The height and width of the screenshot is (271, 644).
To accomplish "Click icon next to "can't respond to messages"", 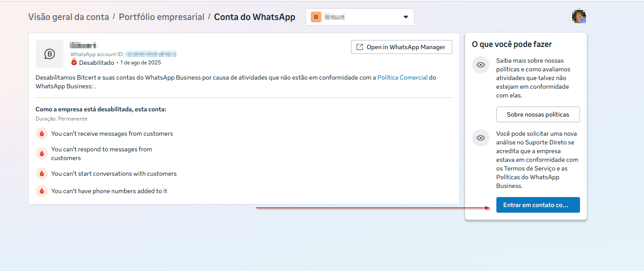I will [x=42, y=154].
